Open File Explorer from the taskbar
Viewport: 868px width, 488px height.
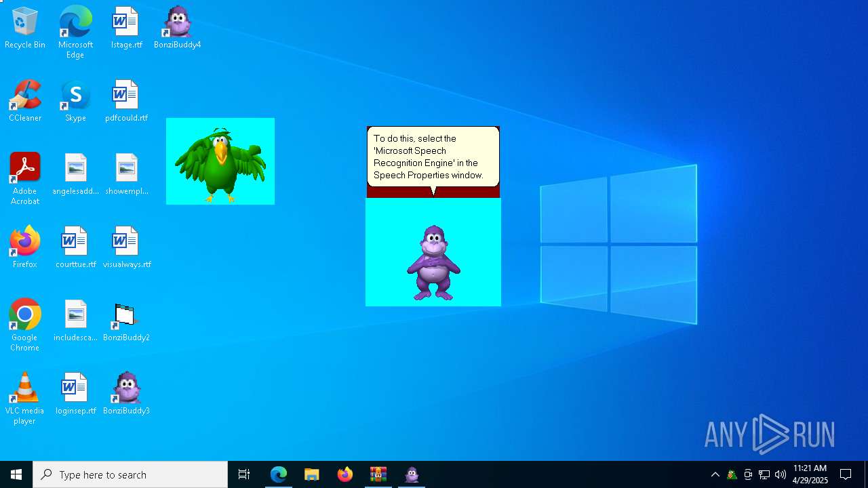pos(312,474)
